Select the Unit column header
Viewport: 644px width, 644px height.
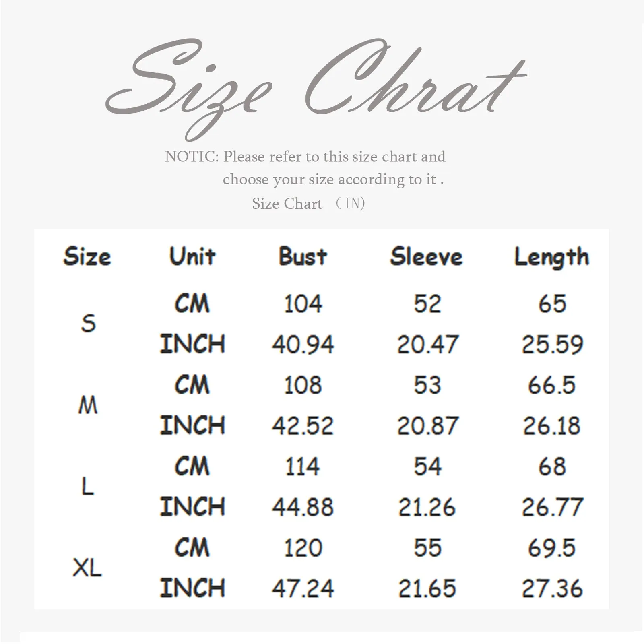click(192, 256)
